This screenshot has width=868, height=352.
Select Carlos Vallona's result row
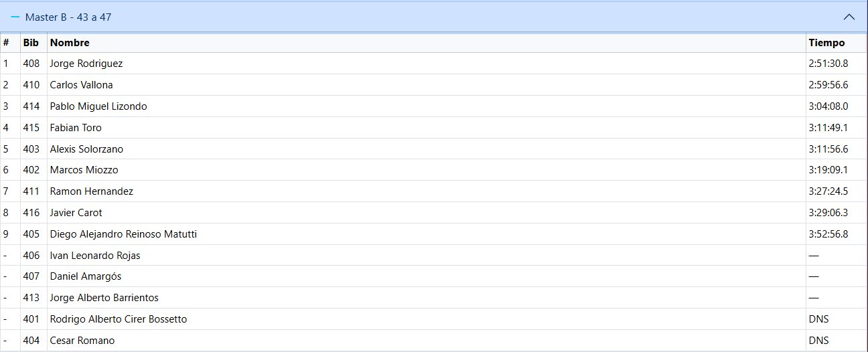pyautogui.click(x=434, y=85)
